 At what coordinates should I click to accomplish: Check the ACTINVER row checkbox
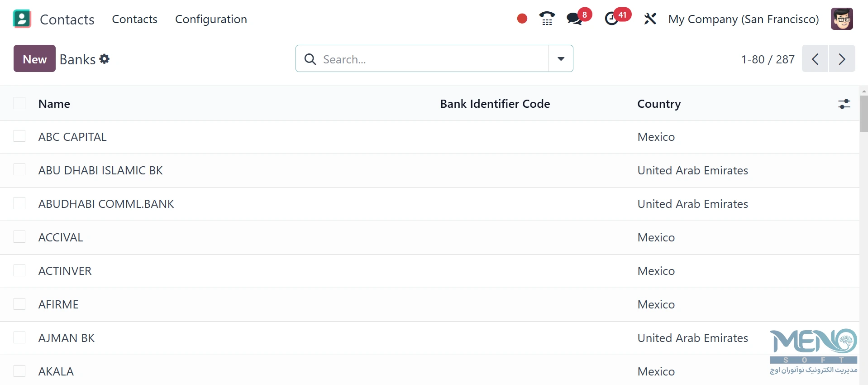pyautogui.click(x=19, y=270)
